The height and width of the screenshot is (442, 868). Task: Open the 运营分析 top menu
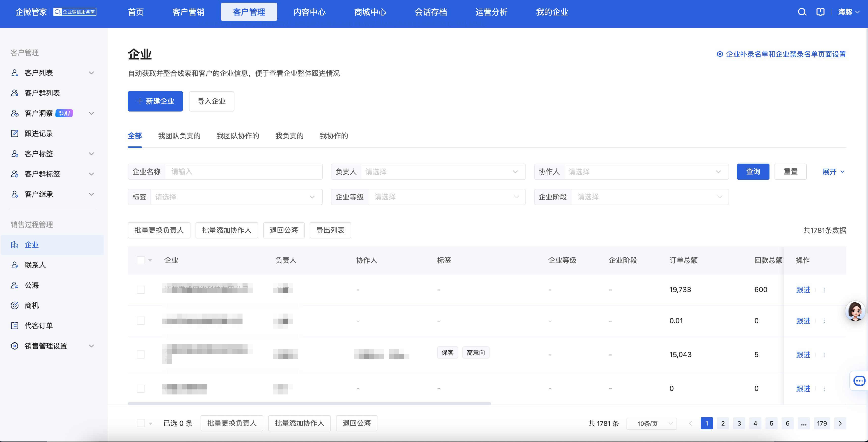pos(491,12)
